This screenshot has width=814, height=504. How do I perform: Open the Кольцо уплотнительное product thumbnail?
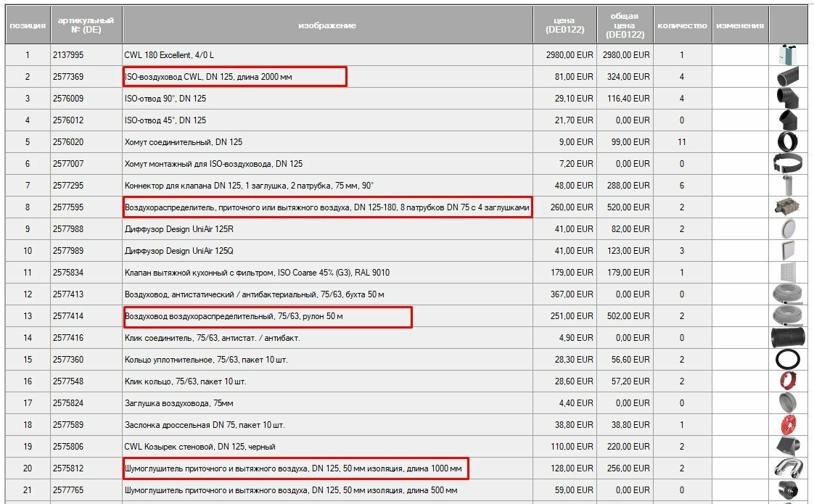(788, 360)
